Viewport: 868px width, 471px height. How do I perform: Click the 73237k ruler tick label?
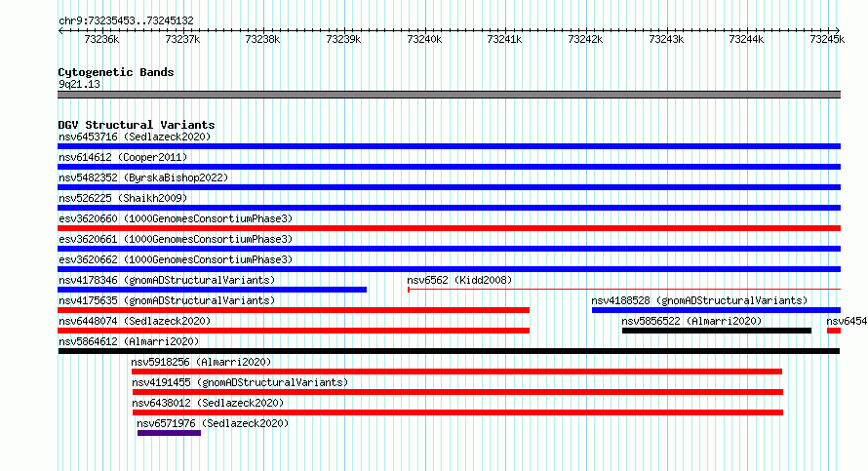182,39
